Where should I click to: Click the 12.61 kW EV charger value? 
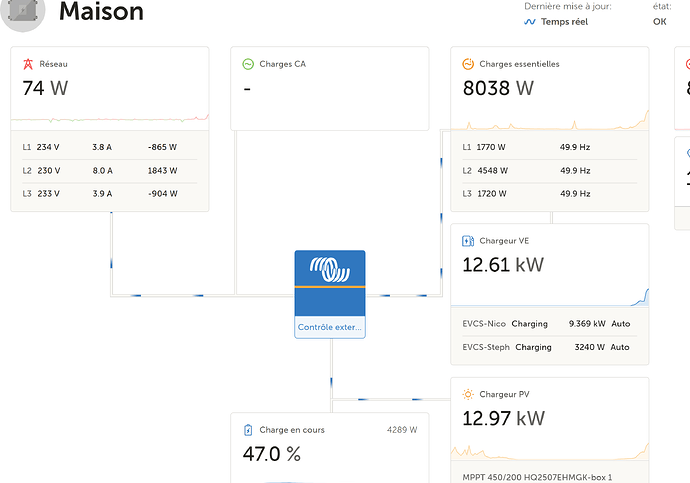pyautogui.click(x=503, y=265)
